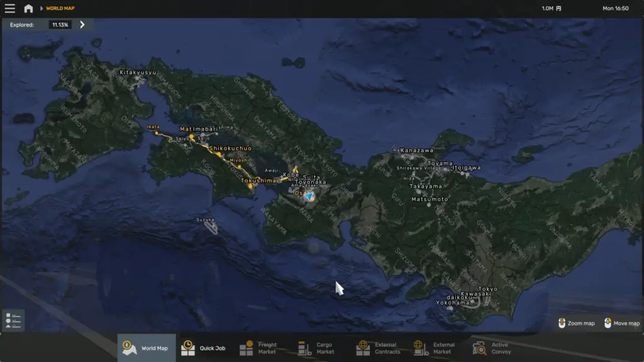Click the Mon 16:50 game clock
Image resolution: width=644 pixels, height=362 pixels.
click(615, 8)
